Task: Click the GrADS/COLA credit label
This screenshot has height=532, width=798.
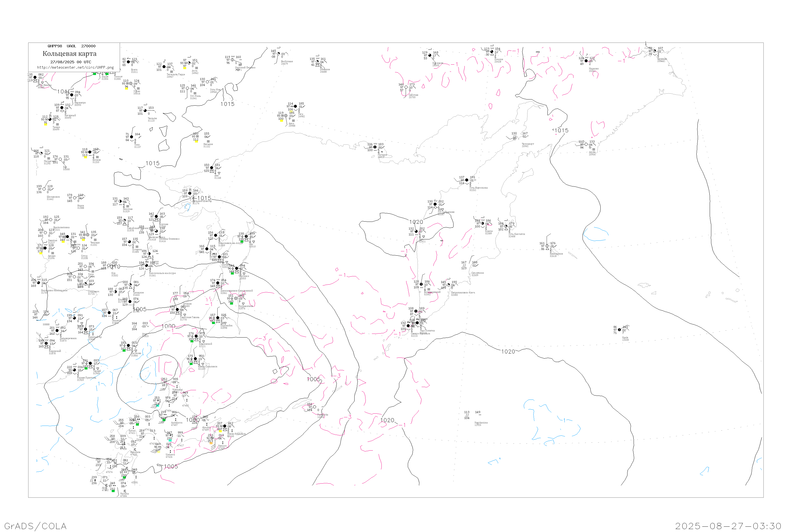Action: click(x=35, y=526)
